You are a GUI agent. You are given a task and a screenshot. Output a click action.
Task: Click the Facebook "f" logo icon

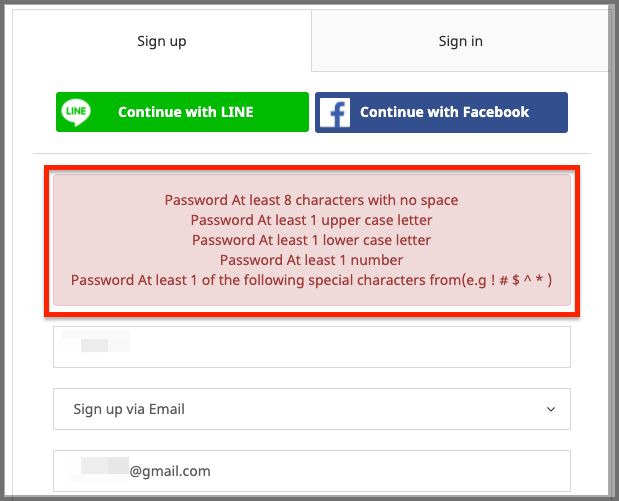[x=335, y=113]
